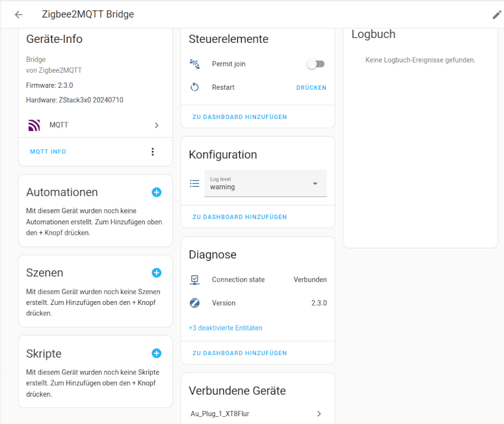Screen dimensions: 504x424
Task: Add a scene with the plus icon
Action: click(157, 272)
